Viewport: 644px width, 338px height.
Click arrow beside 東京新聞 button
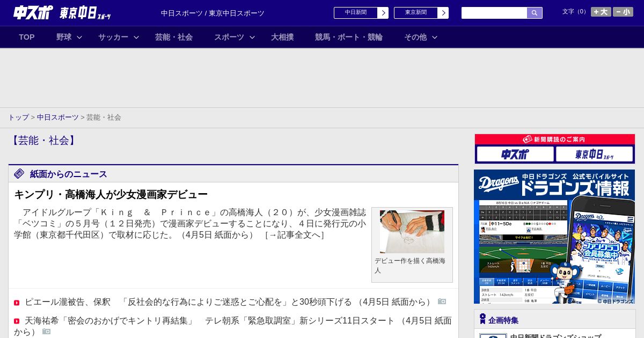(x=443, y=13)
